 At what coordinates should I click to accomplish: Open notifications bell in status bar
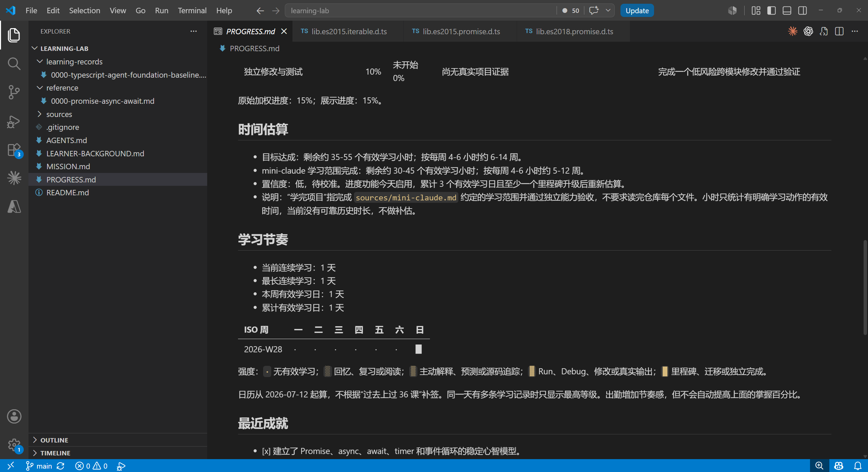(x=857, y=466)
